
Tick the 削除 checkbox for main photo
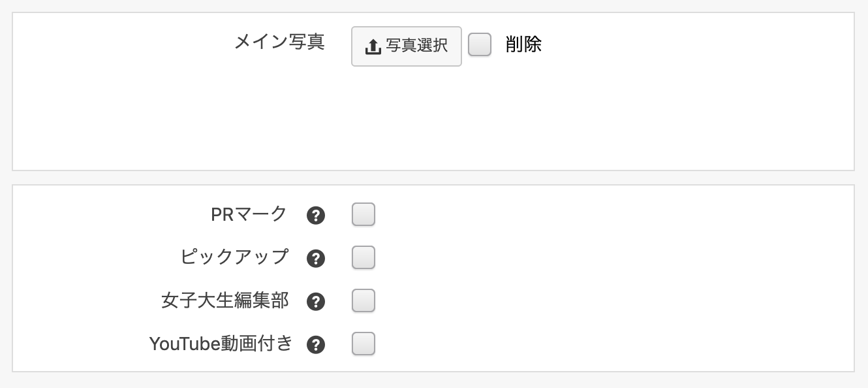[x=480, y=45]
